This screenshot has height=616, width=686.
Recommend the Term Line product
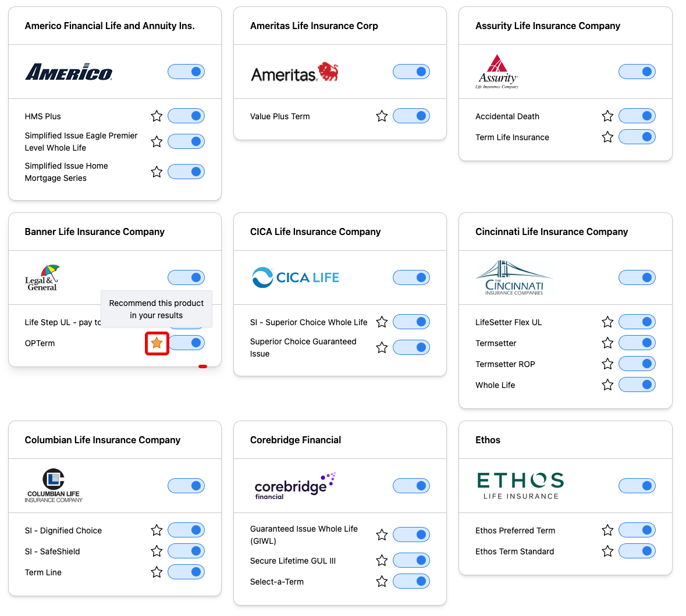(157, 572)
